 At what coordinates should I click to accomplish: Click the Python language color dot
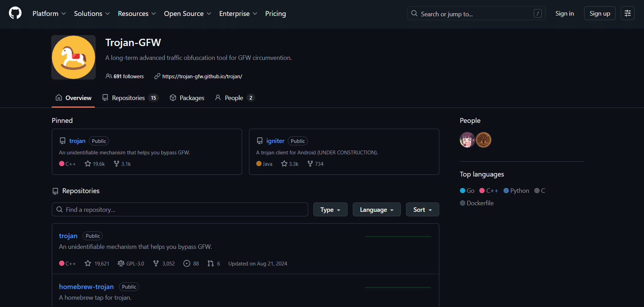click(x=506, y=191)
